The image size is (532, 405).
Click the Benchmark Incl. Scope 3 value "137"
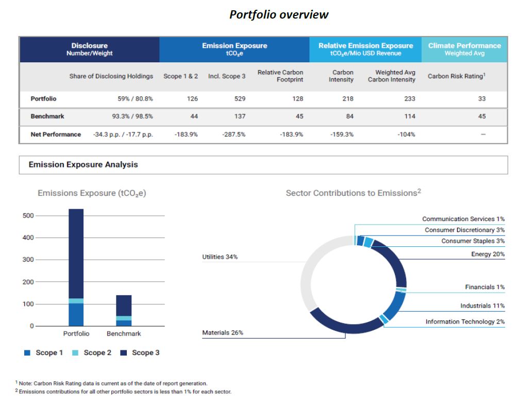point(240,116)
